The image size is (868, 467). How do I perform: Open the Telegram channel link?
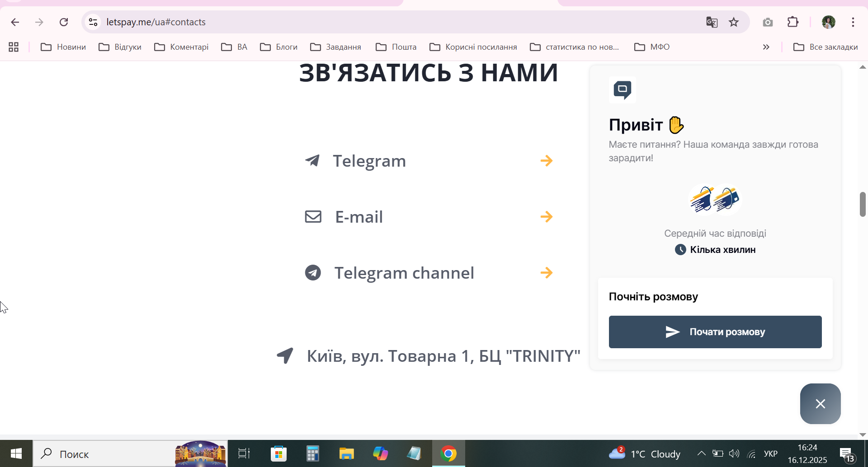click(x=404, y=273)
